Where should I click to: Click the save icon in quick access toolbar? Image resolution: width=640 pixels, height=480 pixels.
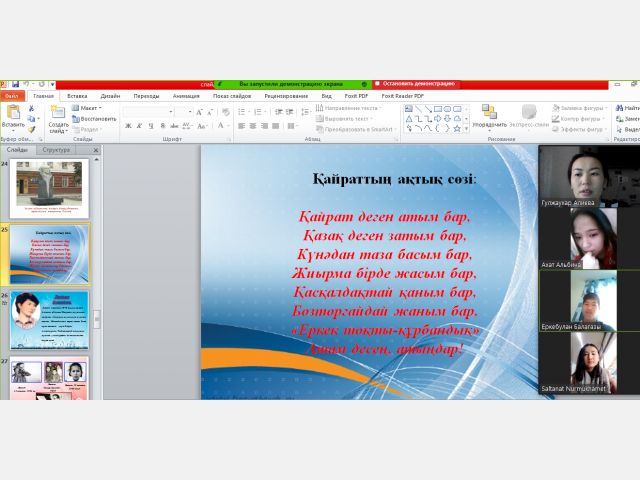pyautogui.click(x=16, y=84)
